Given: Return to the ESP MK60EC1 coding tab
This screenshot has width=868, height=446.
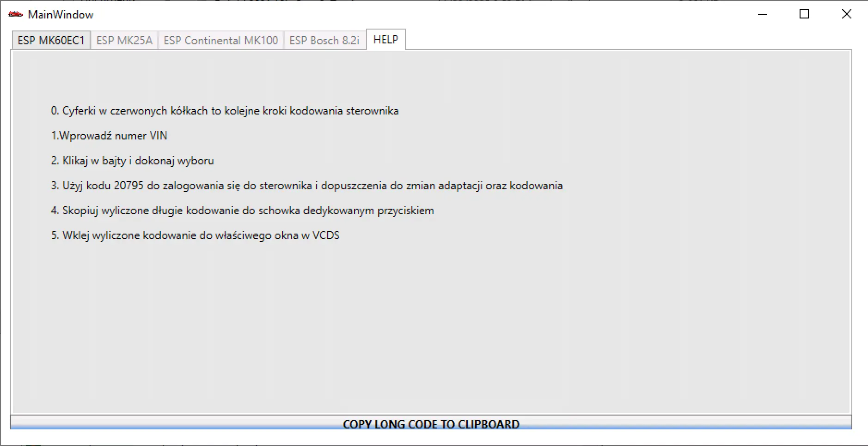Looking at the screenshot, I should tap(51, 40).
